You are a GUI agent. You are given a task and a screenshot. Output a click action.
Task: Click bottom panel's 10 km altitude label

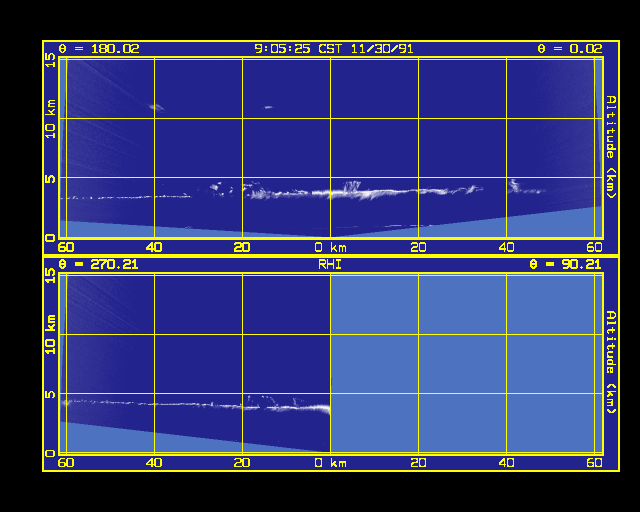coord(50,334)
